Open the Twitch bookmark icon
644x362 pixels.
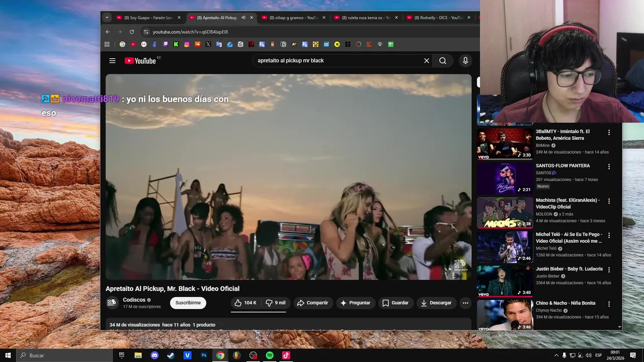(166, 44)
